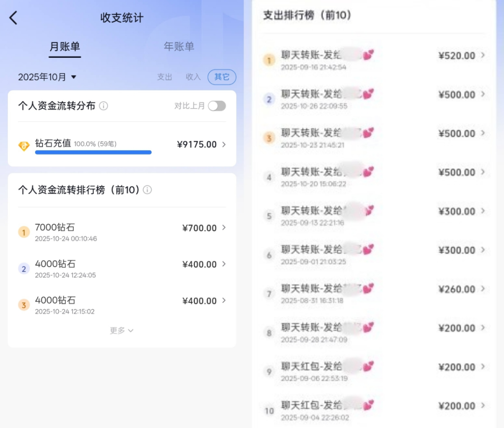Open the ¥260.00 transfer detail chevron
Image resolution: width=504 pixels, height=428 pixels.
pos(483,289)
